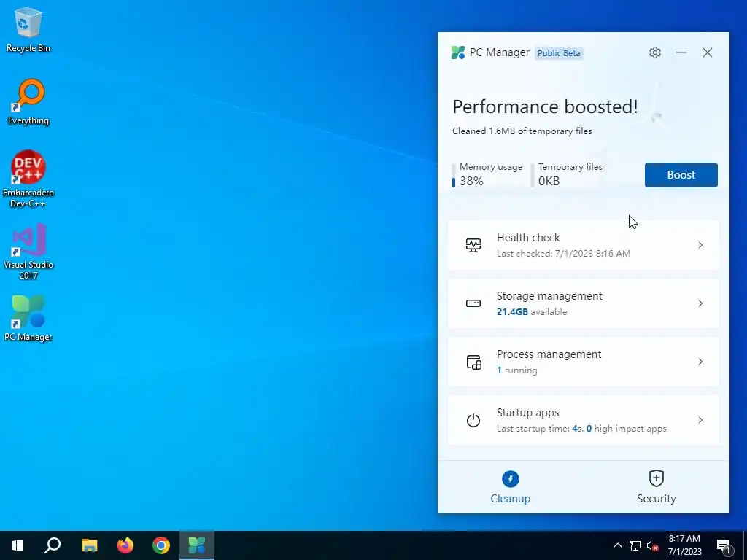
Task: Expand Health check with its chevron
Action: coord(700,245)
